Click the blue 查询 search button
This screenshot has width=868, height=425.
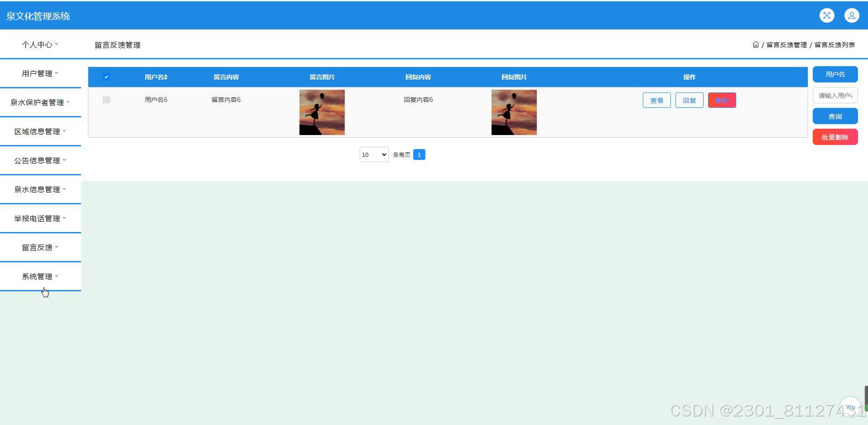[835, 116]
